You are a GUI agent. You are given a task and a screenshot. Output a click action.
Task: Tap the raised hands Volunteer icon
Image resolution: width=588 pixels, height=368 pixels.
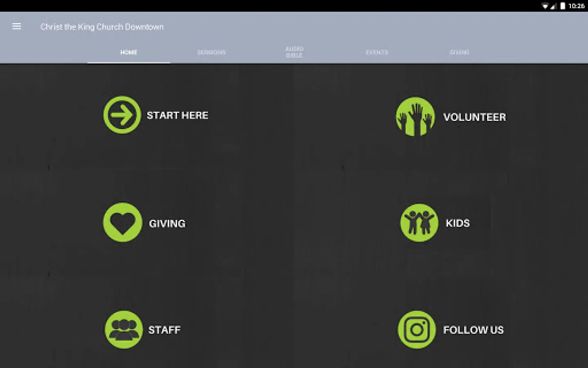pyautogui.click(x=415, y=117)
